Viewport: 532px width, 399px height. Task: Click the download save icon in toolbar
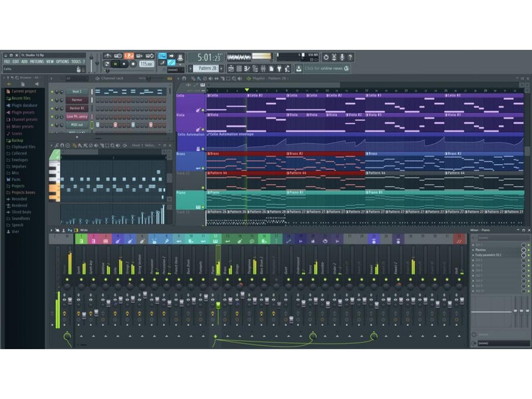click(298, 69)
